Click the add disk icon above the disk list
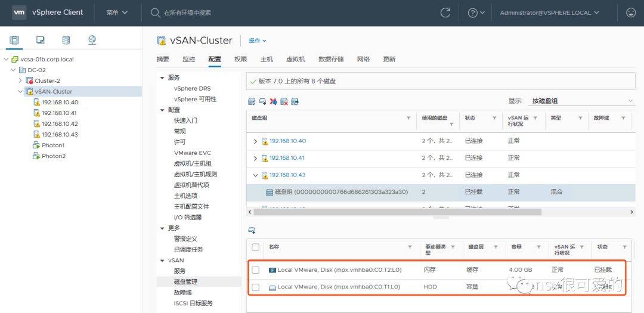 [x=252, y=230]
